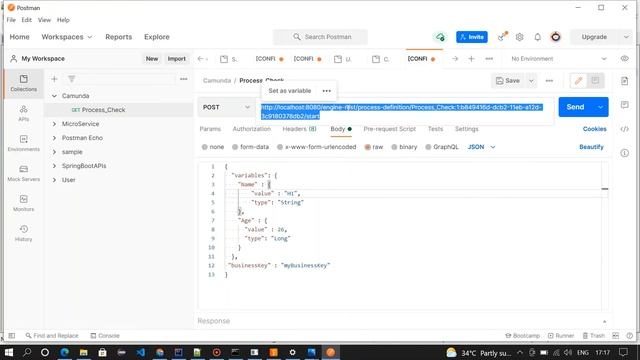The image size is (640, 360).
Task: Click the filter icon in collections sidebar
Action: click(x=71, y=79)
